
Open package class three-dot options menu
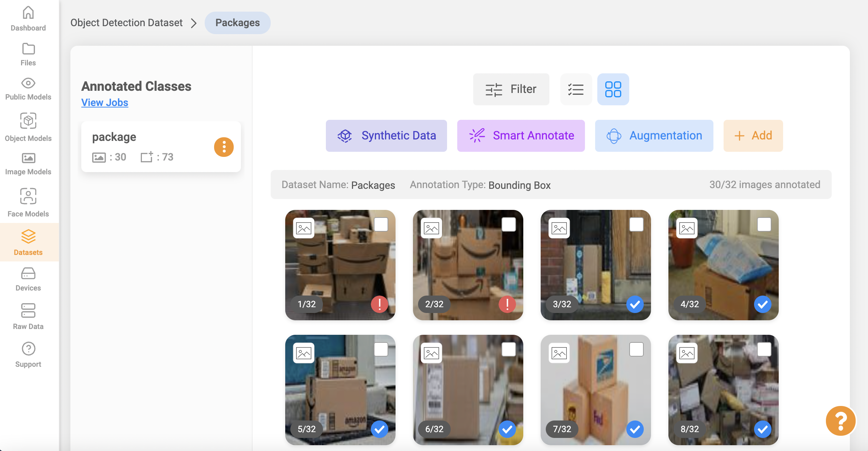click(224, 147)
